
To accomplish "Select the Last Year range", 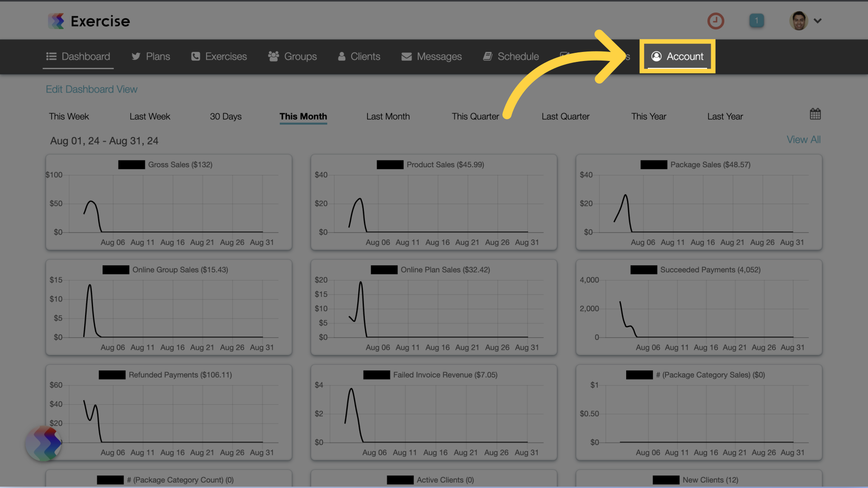I will click(x=725, y=117).
